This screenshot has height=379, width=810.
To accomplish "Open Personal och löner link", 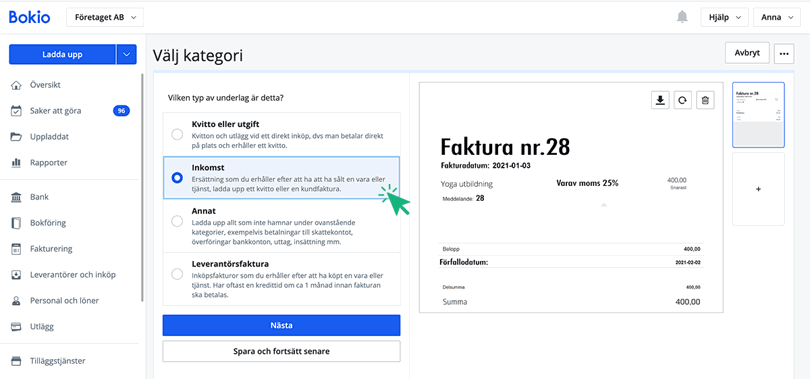I will click(x=64, y=301).
